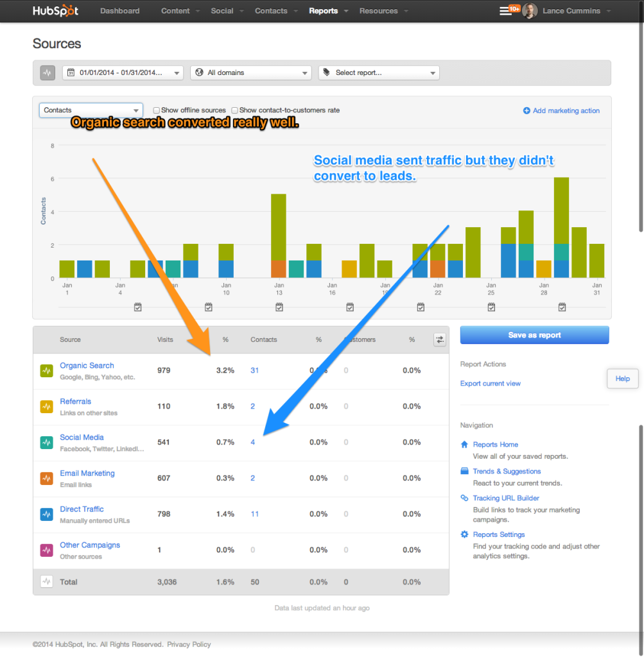Viewport: 644px width, 657px height.
Task: Click the marketing action marker under Jan 13
Action: (x=279, y=307)
